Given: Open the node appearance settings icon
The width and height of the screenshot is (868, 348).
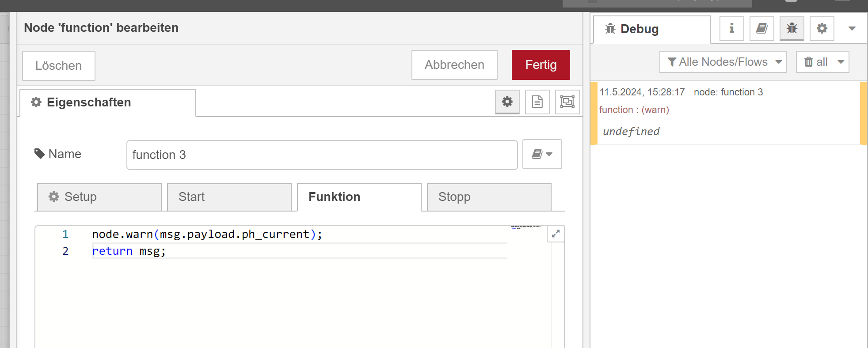Looking at the screenshot, I should pos(567,102).
